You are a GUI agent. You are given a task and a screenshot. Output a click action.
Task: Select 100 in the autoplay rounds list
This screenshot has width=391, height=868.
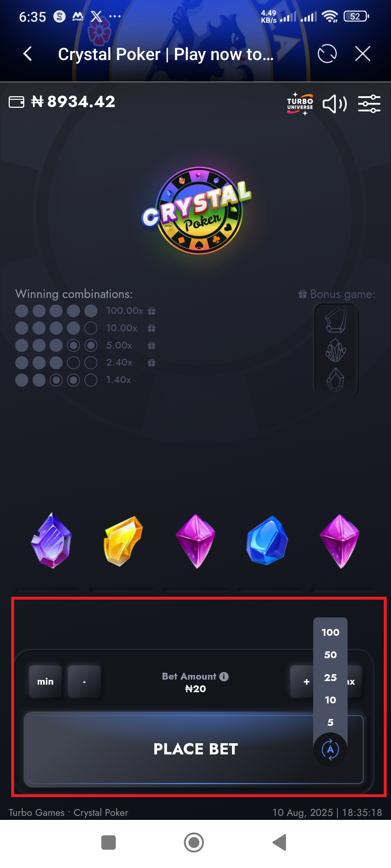330,632
